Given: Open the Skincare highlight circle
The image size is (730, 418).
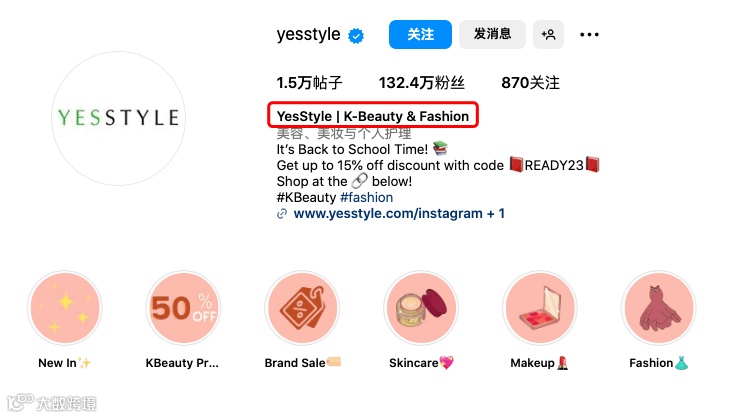Looking at the screenshot, I should (x=421, y=308).
